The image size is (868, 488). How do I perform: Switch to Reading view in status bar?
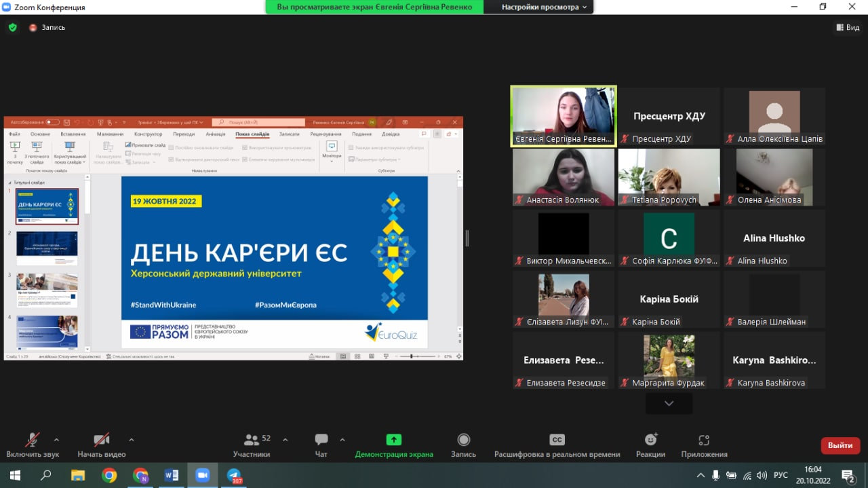click(372, 356)
